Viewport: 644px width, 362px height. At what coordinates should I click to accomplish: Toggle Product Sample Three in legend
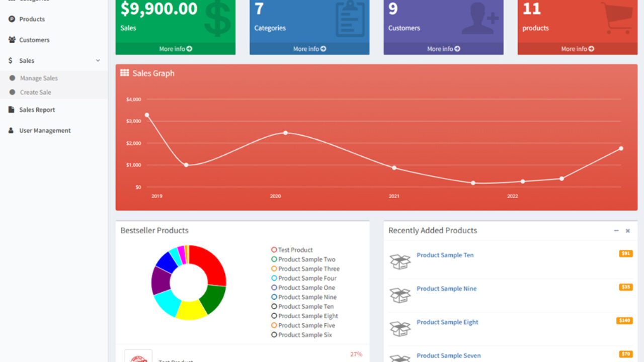(305, 269)
